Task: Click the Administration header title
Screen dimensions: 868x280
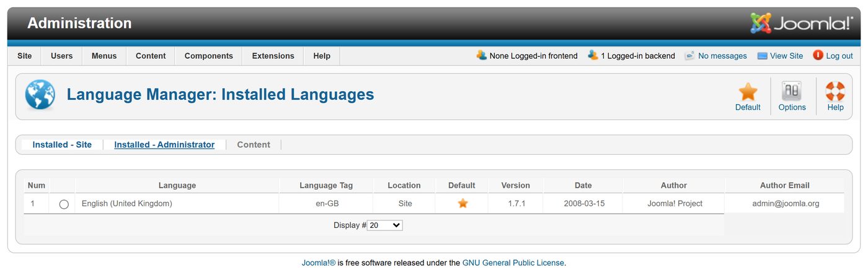Action: point(79,23)
